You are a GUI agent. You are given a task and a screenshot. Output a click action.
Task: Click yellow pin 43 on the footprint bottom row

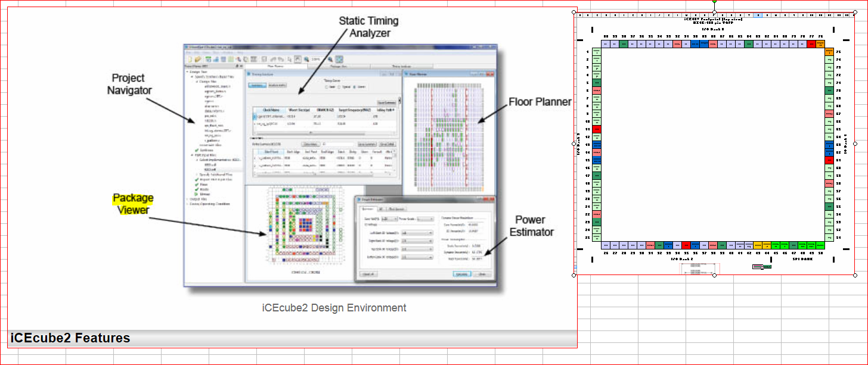(758, 245)
